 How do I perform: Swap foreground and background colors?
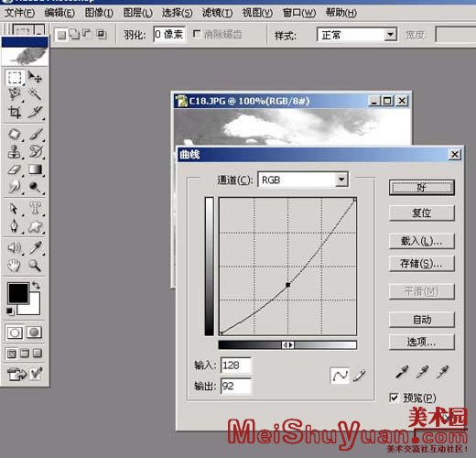point(37,286)
